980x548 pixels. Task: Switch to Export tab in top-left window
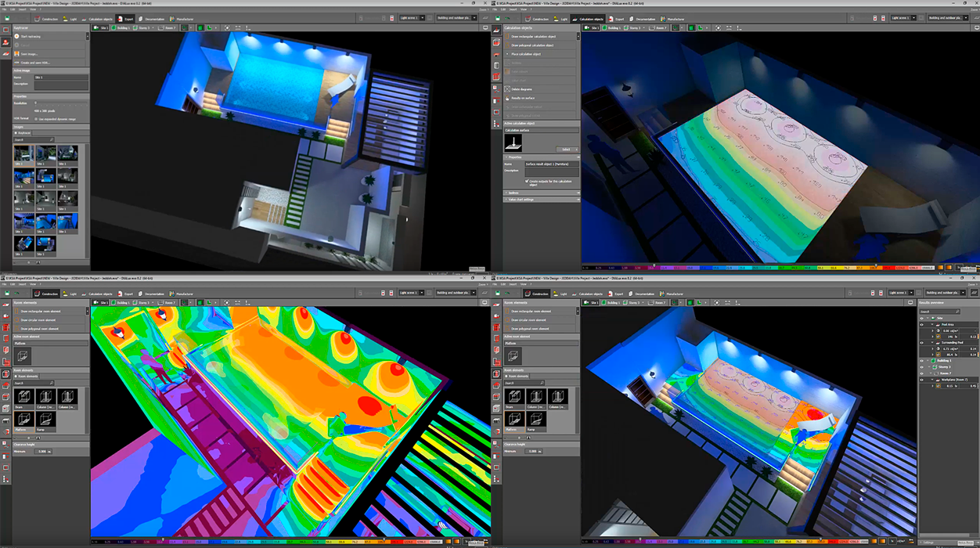click(x=125, y=17)
